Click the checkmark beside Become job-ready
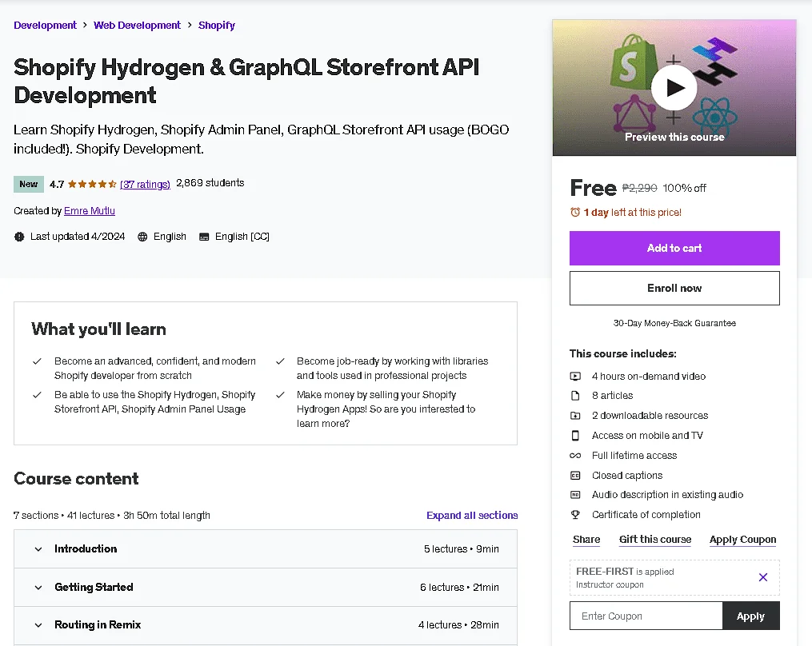The height and width of the screenshot is (646, 812). point(280,361)
